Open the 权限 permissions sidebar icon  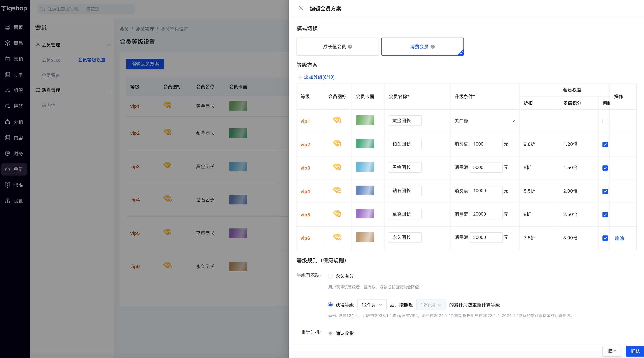point(7,185)
